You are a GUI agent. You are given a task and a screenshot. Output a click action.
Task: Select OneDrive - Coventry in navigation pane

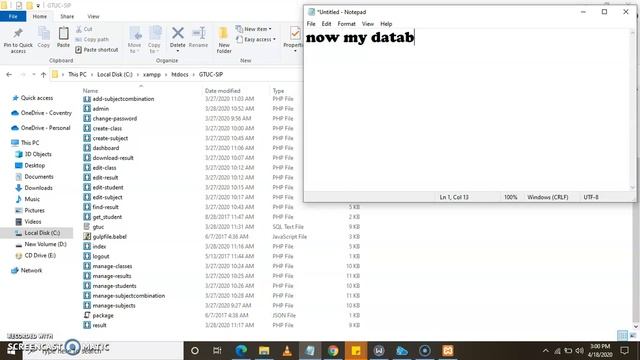(46, 113)
